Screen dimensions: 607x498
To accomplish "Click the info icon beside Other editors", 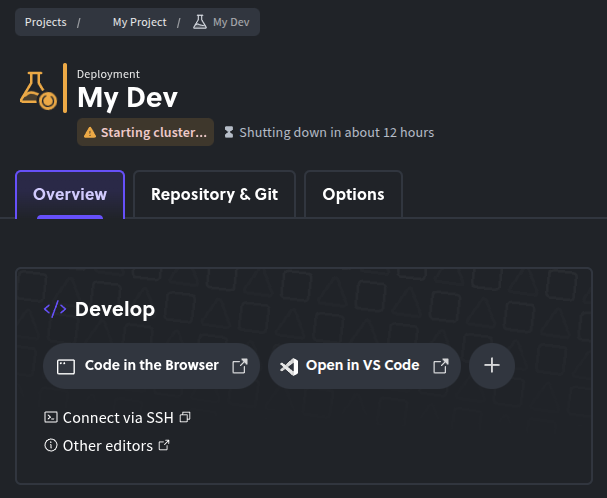I will (x=51, y=445).
